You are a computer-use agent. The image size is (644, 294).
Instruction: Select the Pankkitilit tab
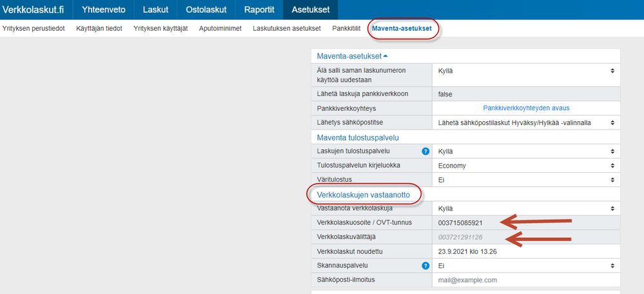(346, 28)
